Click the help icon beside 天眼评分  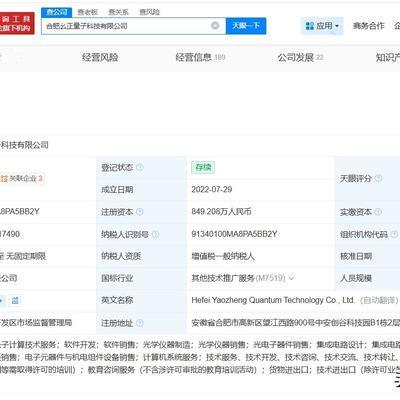[x=378, y=178]
